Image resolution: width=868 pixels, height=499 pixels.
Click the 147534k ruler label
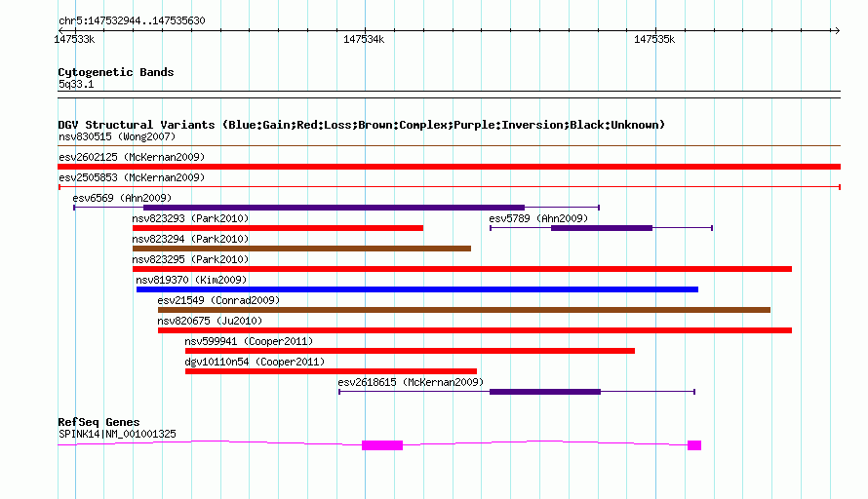pyautogui.click(x=364, y=39)
